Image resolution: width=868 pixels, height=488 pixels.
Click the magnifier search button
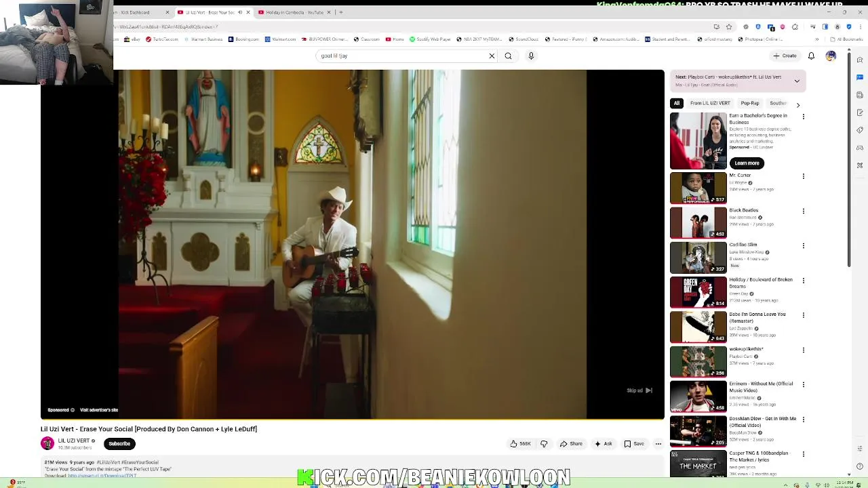pyautogui.click(x=508, y=56)
